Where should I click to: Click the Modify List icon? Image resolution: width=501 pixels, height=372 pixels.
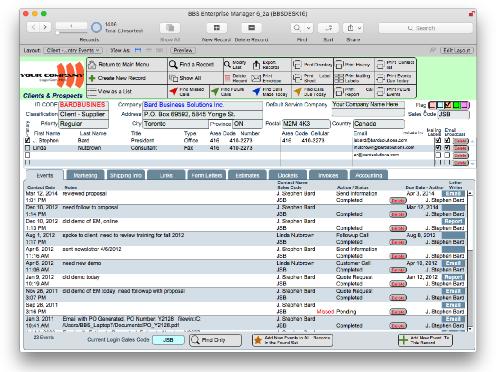coord(227,64)
